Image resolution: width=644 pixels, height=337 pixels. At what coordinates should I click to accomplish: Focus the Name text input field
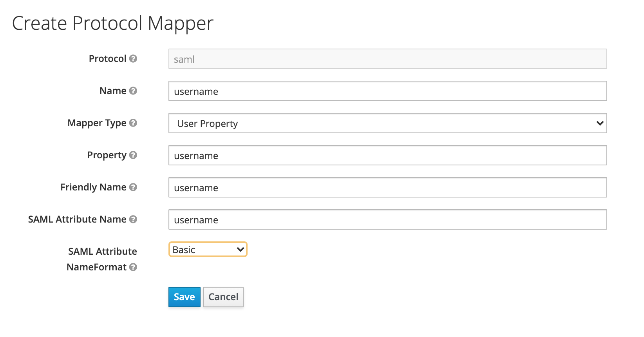(x=387, y=91)
